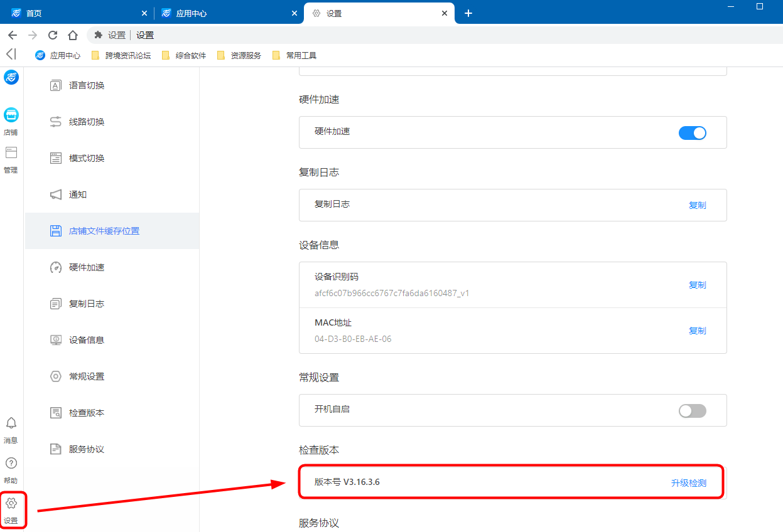Open the 跨境资讯论坛 bookmark folder
The height and width of the screenshot is (532, 783).
[x=122, y=55]
